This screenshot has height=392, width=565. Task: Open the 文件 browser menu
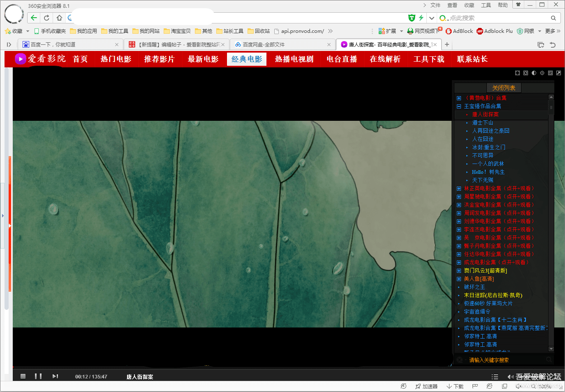tap(435, 5)
